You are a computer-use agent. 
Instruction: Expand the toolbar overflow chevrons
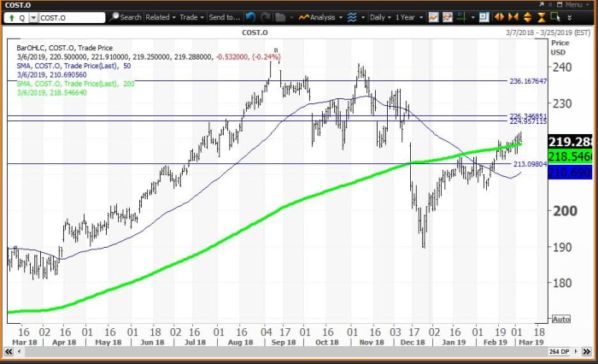(x=570, y=18)
